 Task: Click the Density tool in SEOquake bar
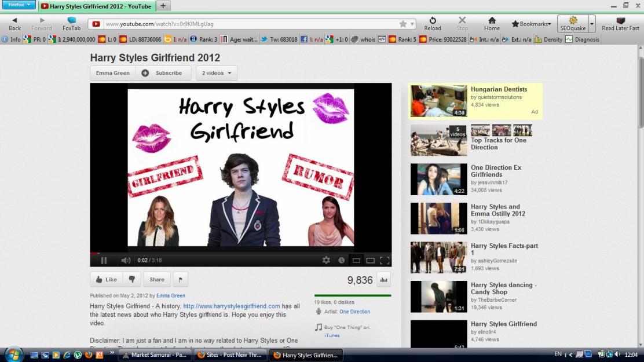pos(548,39)
